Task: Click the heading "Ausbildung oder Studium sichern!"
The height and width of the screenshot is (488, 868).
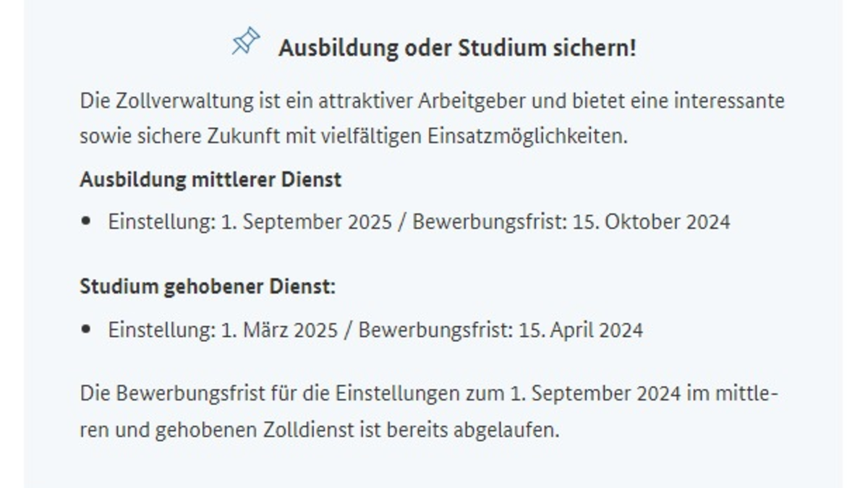Action: pyautogui.click(x=457, y=48)
